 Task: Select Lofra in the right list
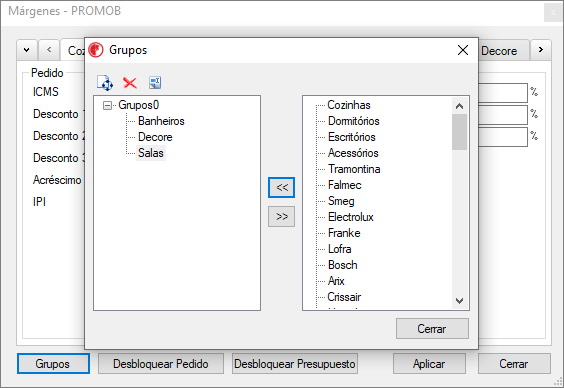point(340,249)
